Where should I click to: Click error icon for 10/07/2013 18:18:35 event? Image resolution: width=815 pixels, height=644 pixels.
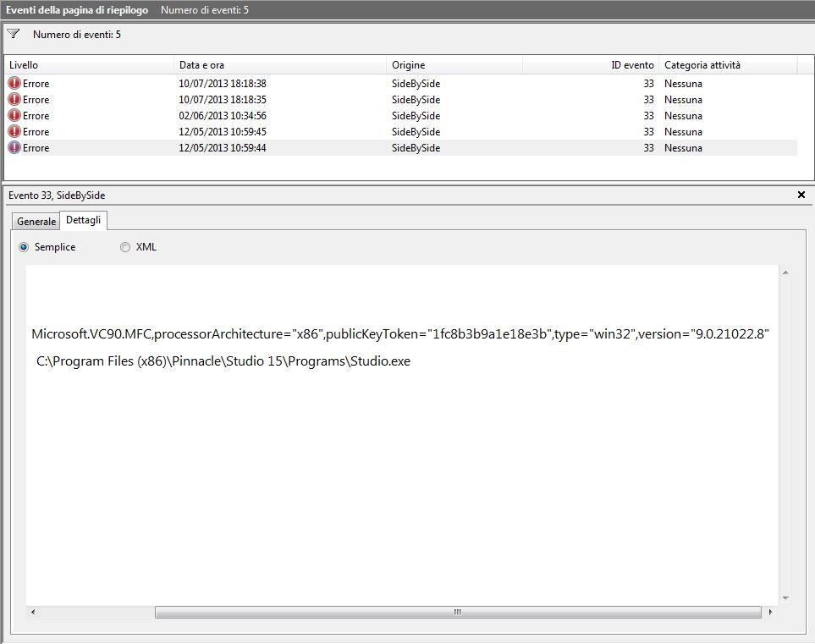click(x=14, y=99)
